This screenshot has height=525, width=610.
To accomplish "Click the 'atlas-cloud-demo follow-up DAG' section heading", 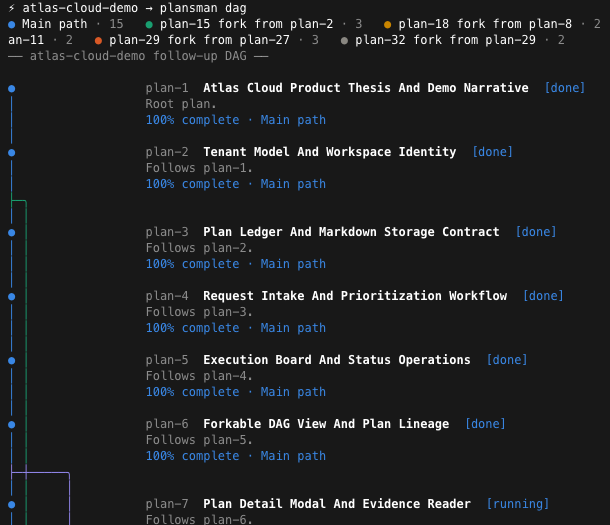I will pos(138,56).
